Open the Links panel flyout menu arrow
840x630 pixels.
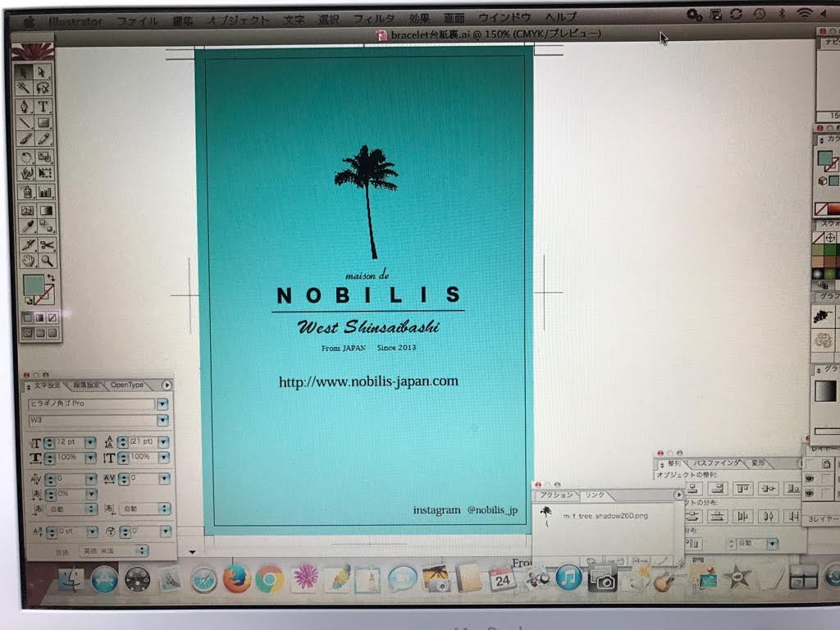pyautogui.click(x=678, y=495)
